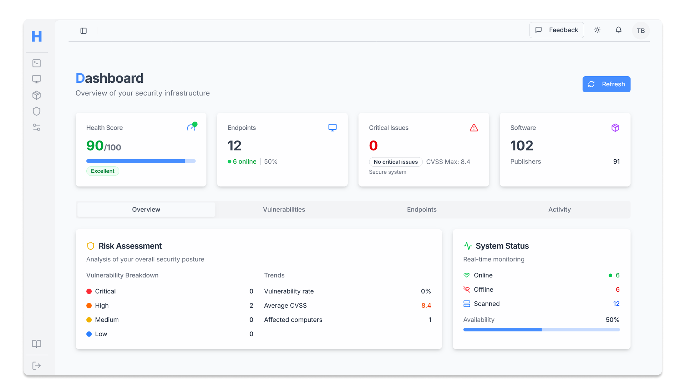Click the 12 endpoints count
The image size is (680, 390).
point(235,146)
